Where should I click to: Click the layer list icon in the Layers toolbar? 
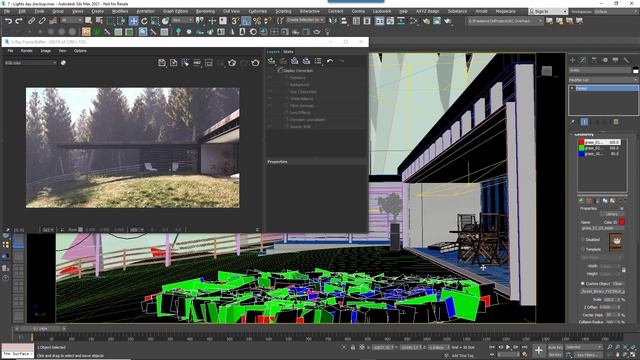pos(318,61)
